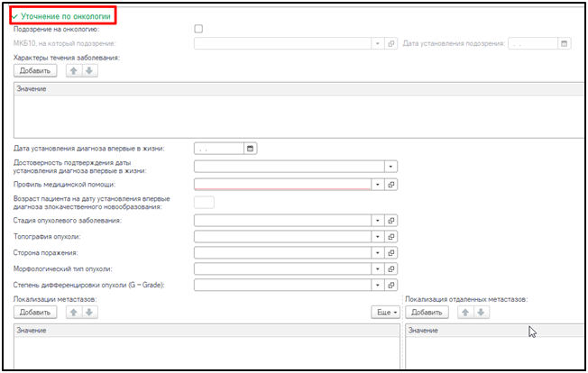Screen dimensions: 588x373
Task: Click open-form icon next to «Сторона поражения»
Action: pos(391,252)
